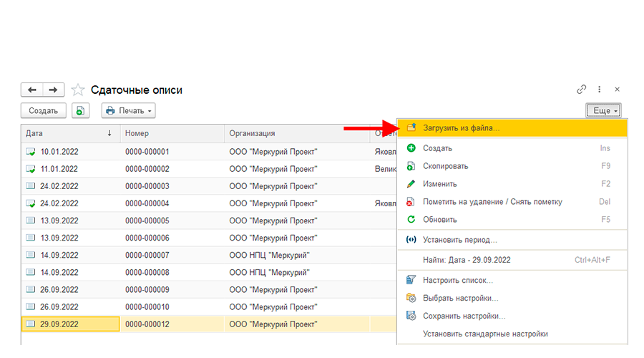Choose Установить стандартные настройки

pos(512,334)
